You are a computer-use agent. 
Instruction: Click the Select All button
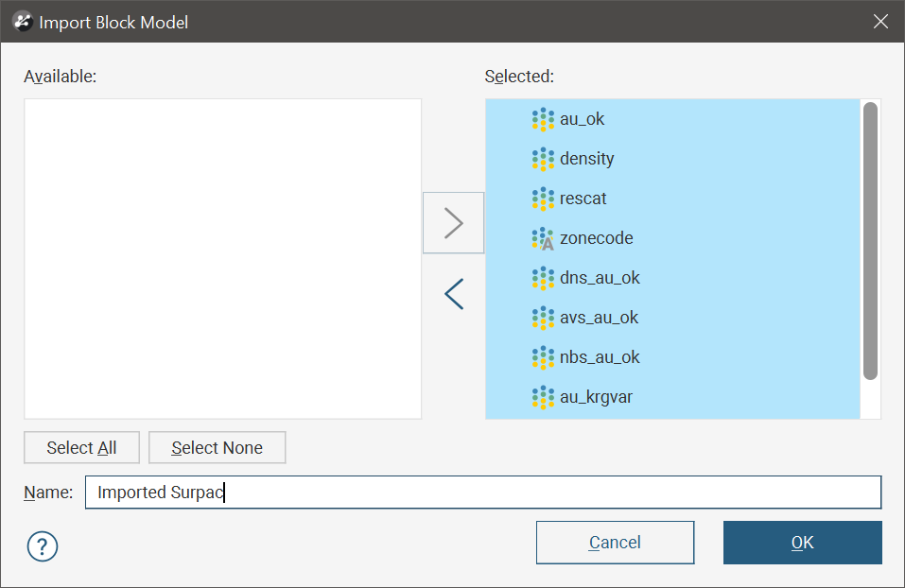(x=81, y=448)
